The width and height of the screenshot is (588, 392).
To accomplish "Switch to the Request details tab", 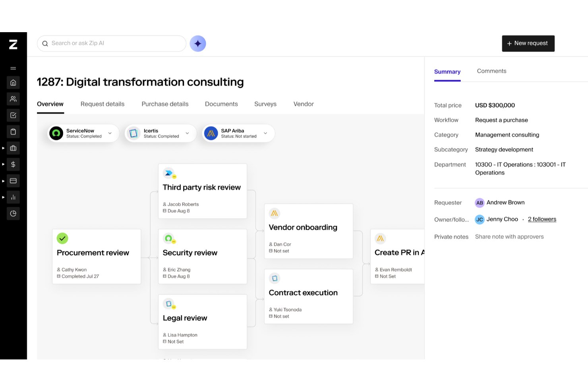I will [x=103, y=104].
